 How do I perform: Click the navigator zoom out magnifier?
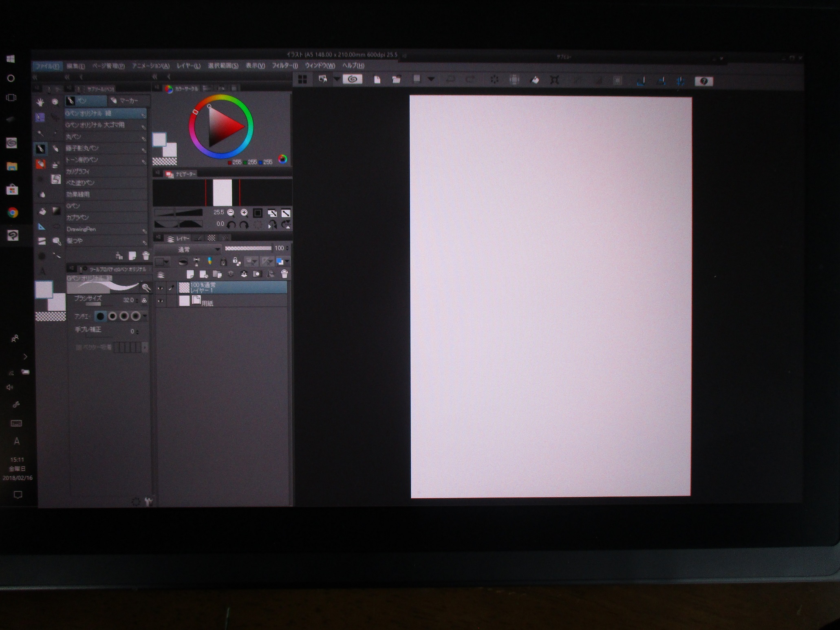231,212
